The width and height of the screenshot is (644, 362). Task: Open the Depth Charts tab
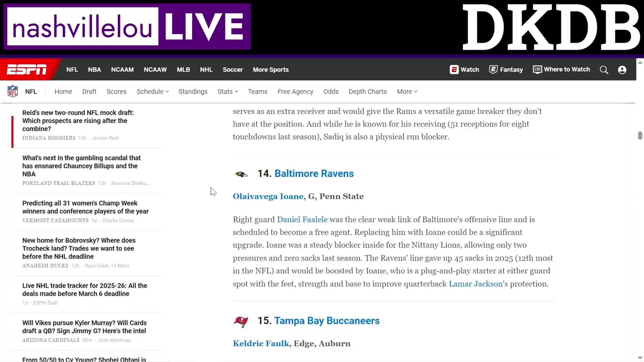368,92
